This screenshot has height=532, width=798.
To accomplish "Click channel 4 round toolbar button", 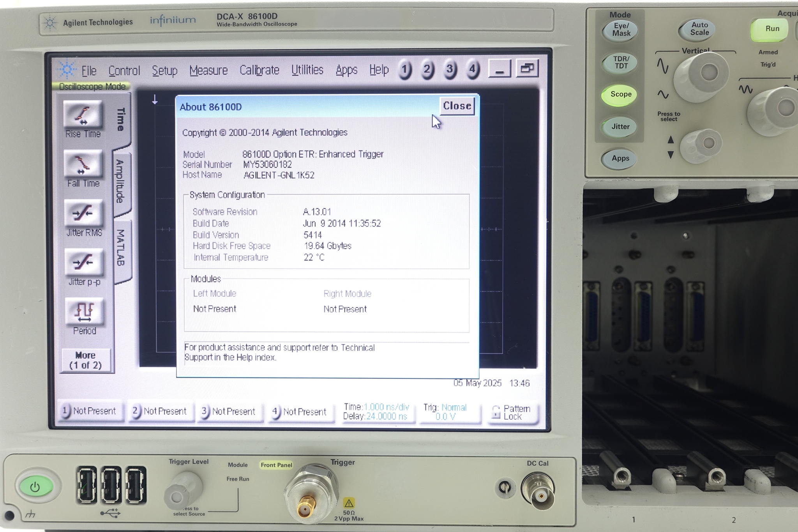I will click(472, 70).
